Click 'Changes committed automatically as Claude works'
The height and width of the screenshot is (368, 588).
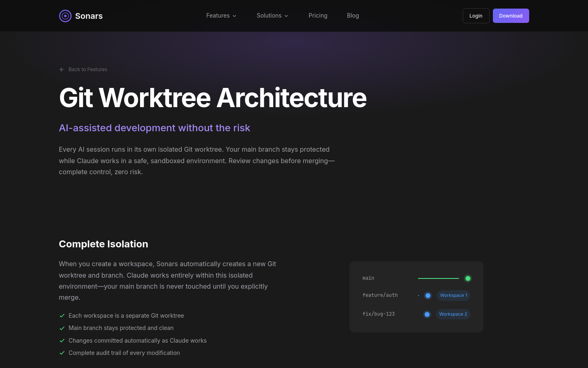[138, 341]
